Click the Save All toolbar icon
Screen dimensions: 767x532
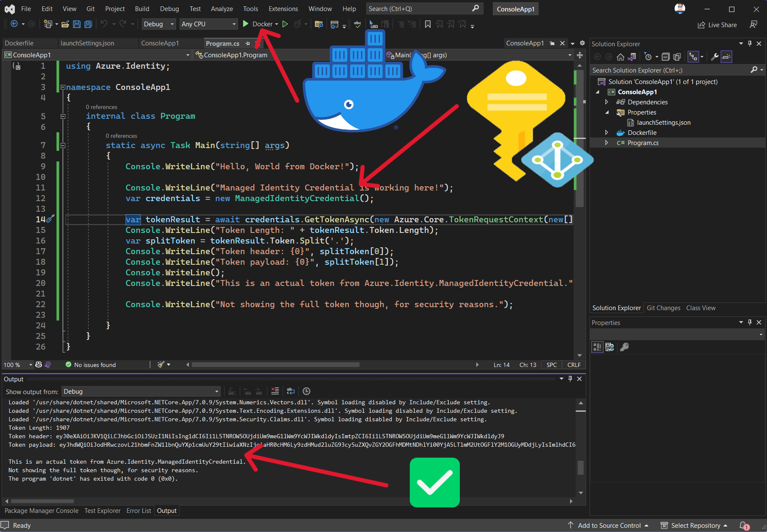coord(88,24)
